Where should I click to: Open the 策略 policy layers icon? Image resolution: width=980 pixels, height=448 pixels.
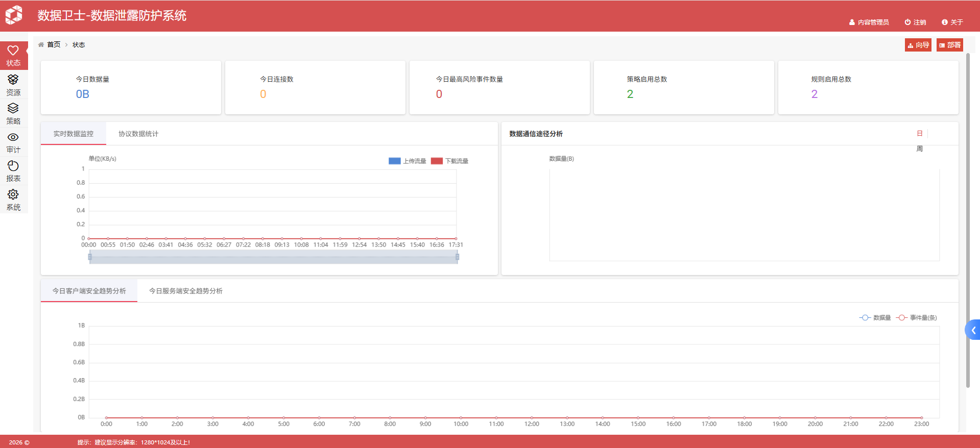13,109
